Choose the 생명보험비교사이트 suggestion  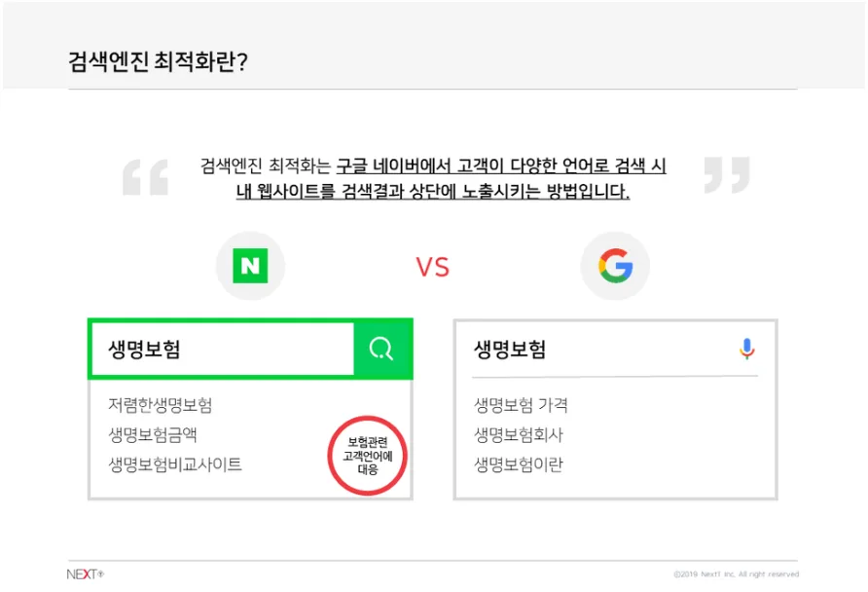click(175, 464)
